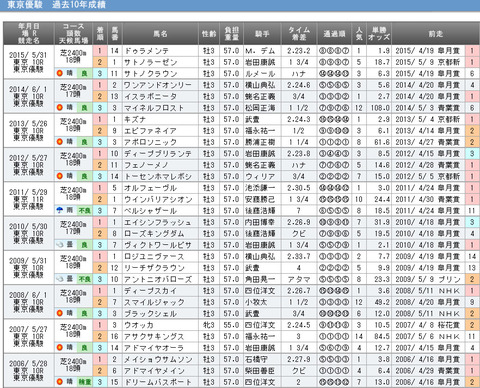The image size is (480, 388).
Task: Click jockey name 池添謙一
Action: [260, 188]
